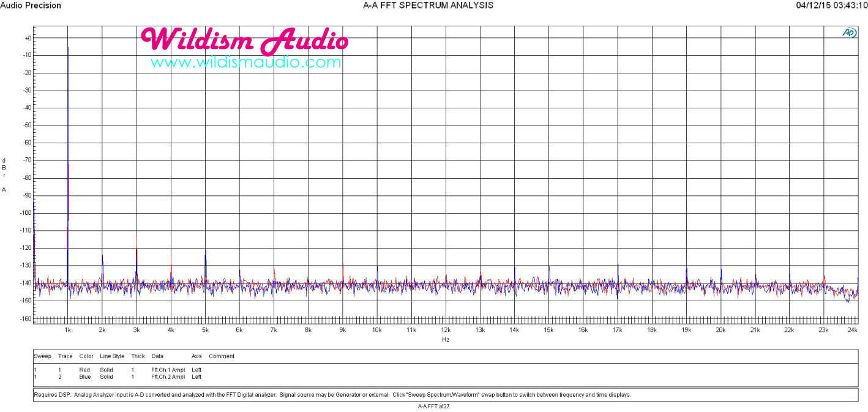The height and width of the screenshot is (412, 868).
Task: Click the pink Wildism Audio logo
Action: 244,40
